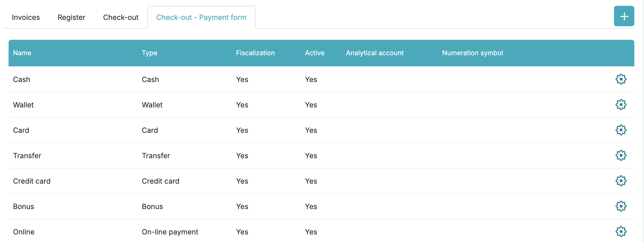
Task: Click the Active column header
Action: coord(315,53)
